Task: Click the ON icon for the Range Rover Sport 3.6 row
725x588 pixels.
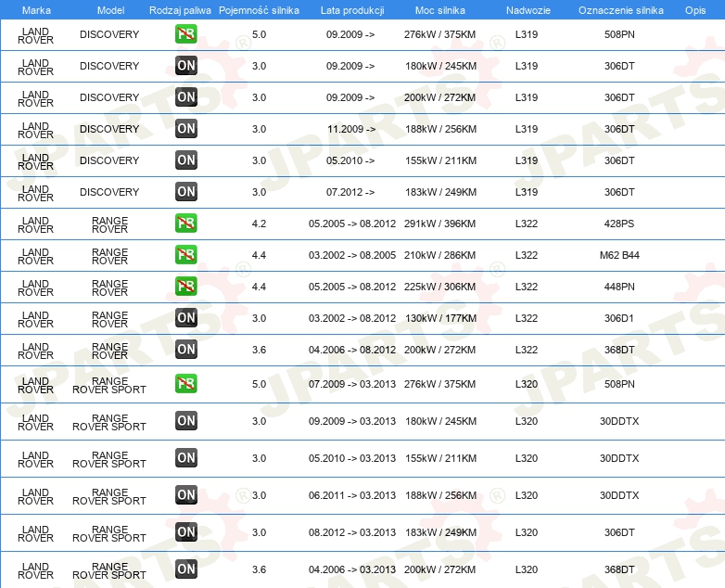Action: pyautogui.click(x=185, y=569)
